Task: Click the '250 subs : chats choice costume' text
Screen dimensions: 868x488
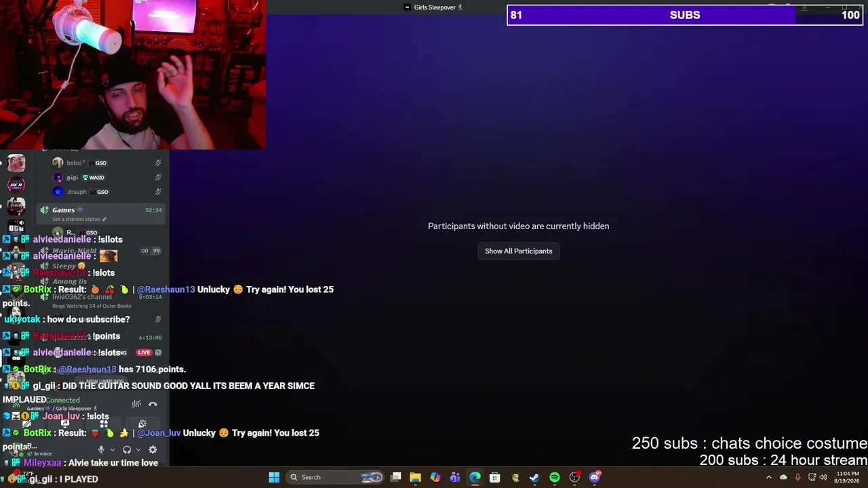Action: (749, 443)
